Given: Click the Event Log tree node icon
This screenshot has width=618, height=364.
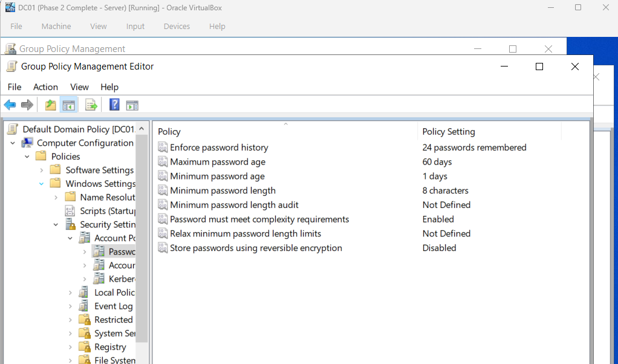Looking at the screenshot, I should pos(83,306).
